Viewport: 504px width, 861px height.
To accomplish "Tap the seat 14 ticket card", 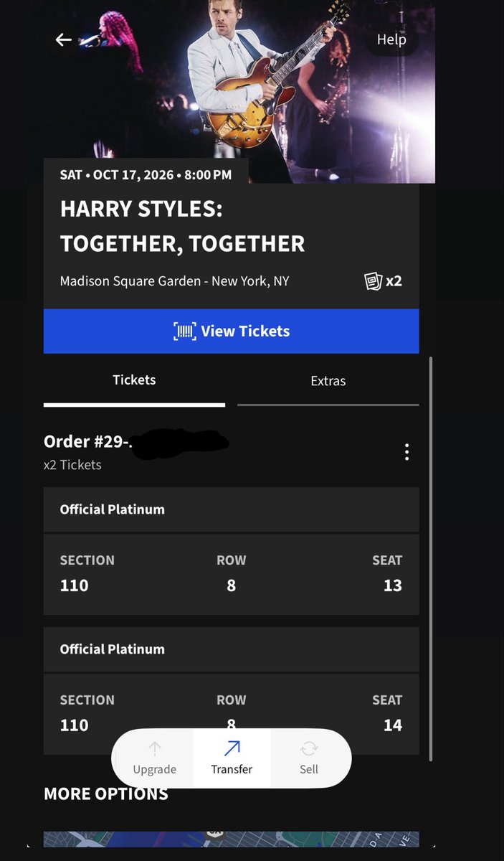I will click(231, 714).
